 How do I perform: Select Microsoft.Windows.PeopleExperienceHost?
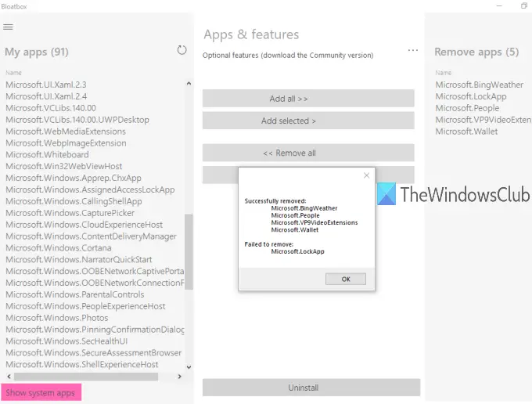85,306
